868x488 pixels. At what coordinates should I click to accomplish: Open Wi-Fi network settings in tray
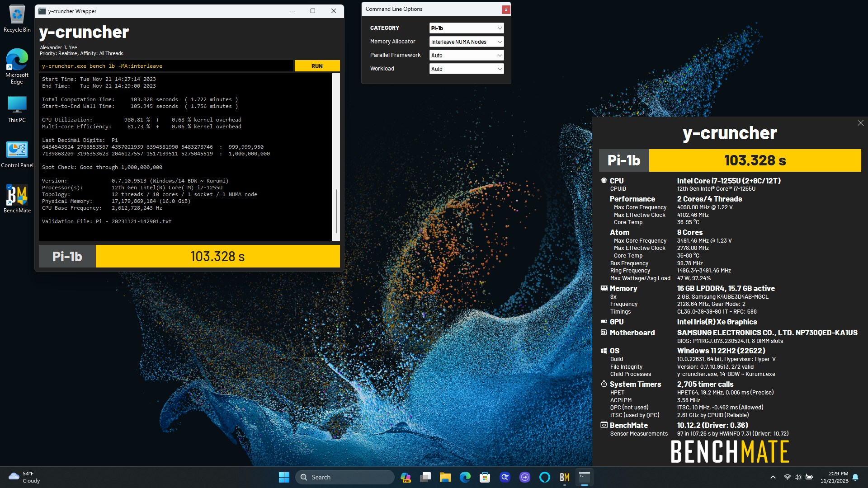tap(787, 477)
